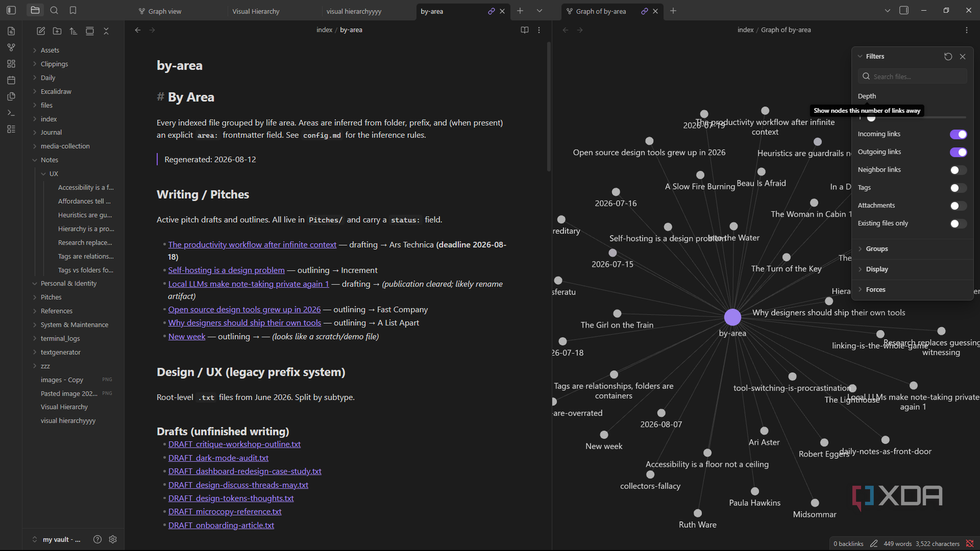This screenshot has height=551, width=980.
Task: Reset graph filters to default
Action: pos(948,56)
